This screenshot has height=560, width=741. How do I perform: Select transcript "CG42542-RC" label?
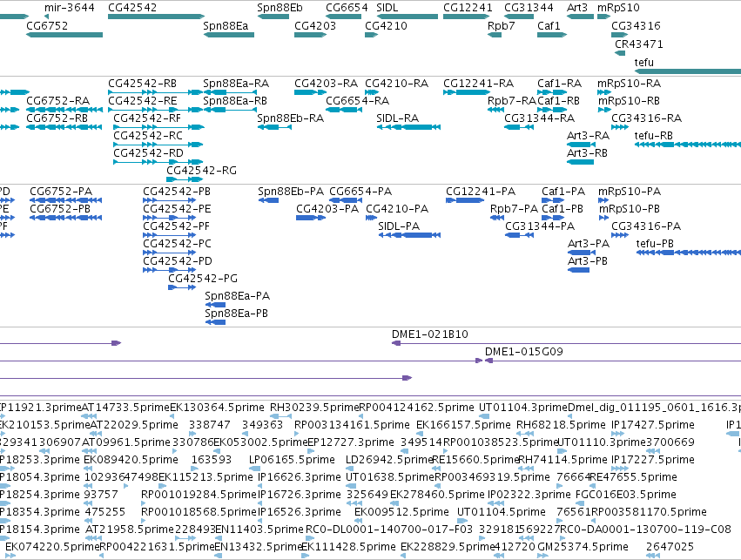[x=148, y=136]
